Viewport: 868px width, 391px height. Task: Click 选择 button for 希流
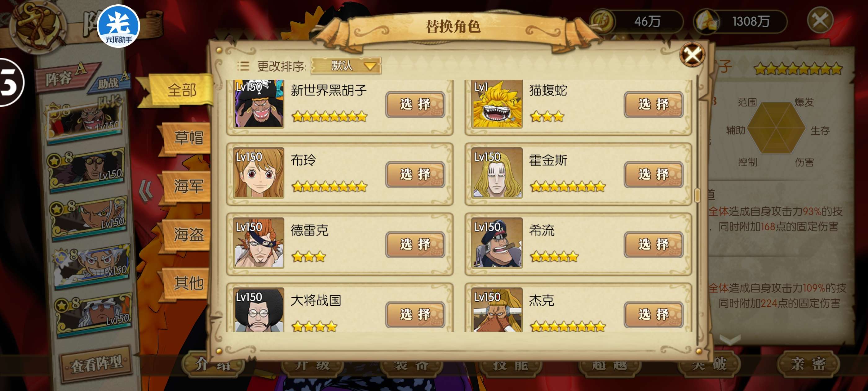[x=653, y=244]
